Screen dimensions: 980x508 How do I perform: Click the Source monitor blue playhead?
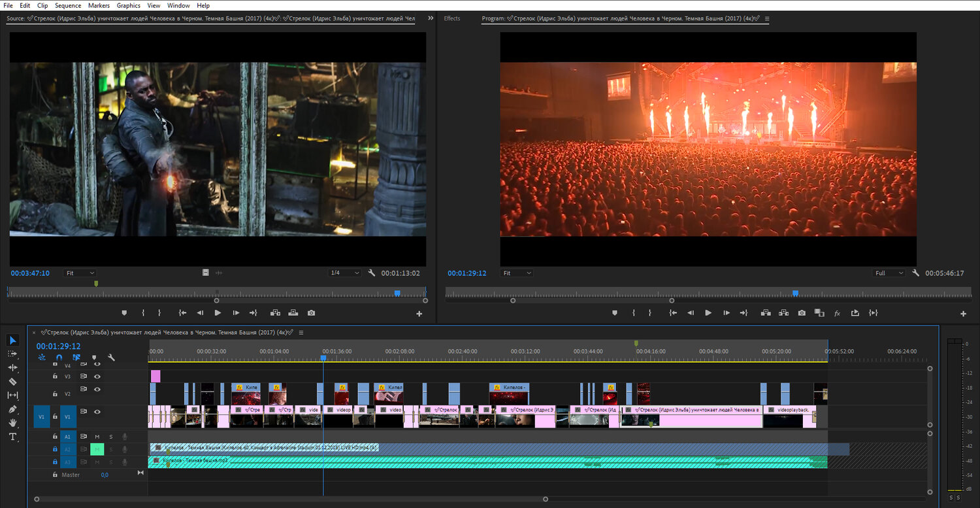[397, 294]
